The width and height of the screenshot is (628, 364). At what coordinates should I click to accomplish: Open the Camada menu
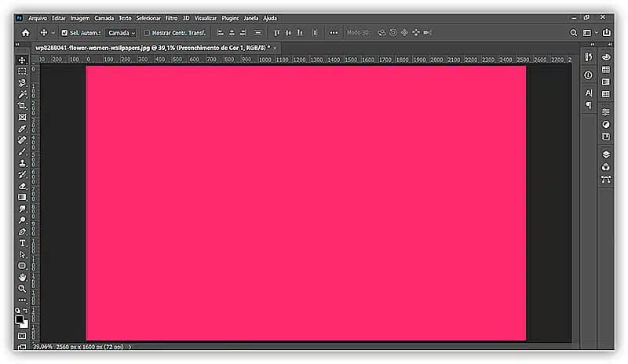pyautogui.click(x=104, y=18)
